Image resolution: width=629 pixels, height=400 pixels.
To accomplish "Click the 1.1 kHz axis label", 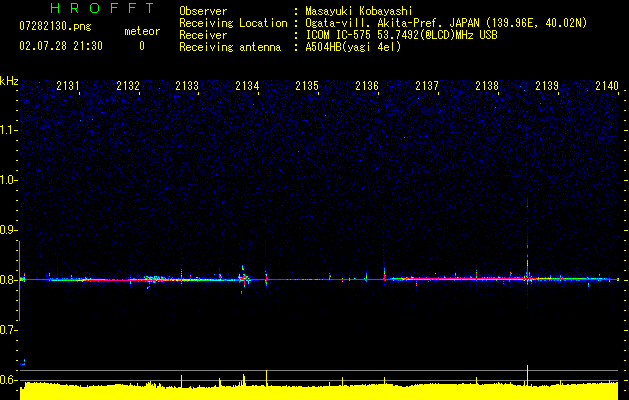I will tap(8, 130).
